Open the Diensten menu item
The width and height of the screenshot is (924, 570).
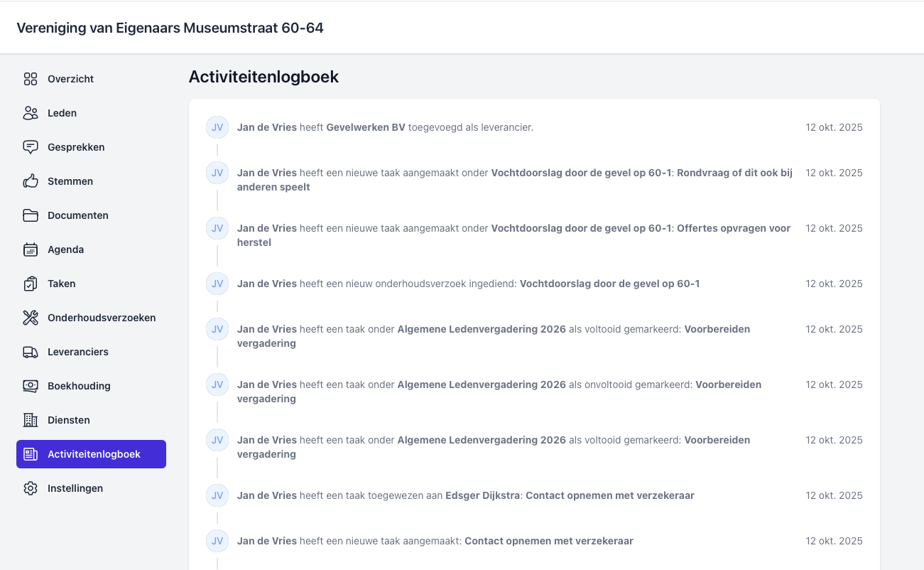(69, 420)
